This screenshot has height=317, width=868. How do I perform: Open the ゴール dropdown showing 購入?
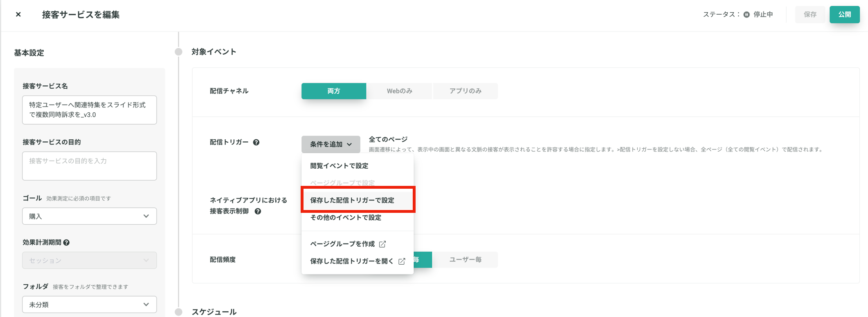(x=90, y=216)
